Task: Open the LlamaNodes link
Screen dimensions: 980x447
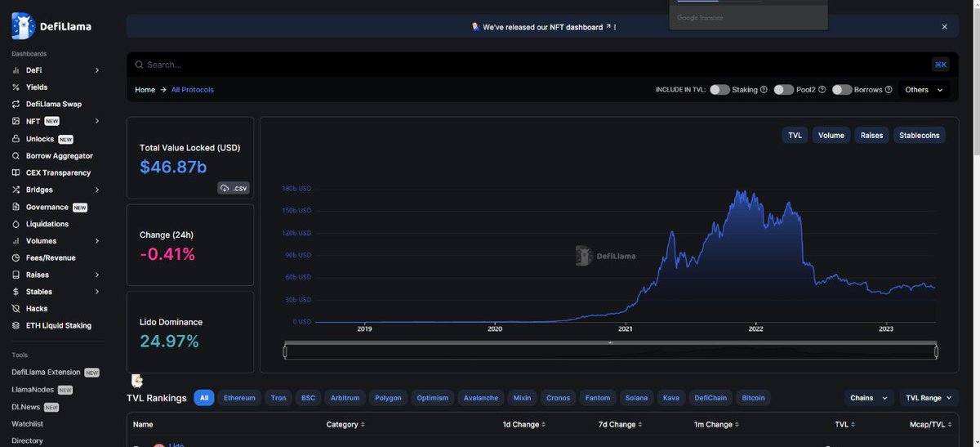Action: [x=33, y=390]
